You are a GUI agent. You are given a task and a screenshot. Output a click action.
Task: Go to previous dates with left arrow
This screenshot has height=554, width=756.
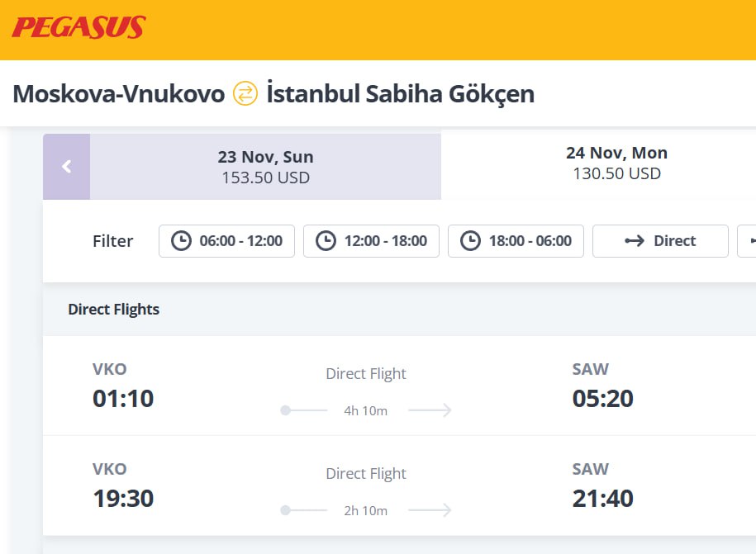[67, 167]
